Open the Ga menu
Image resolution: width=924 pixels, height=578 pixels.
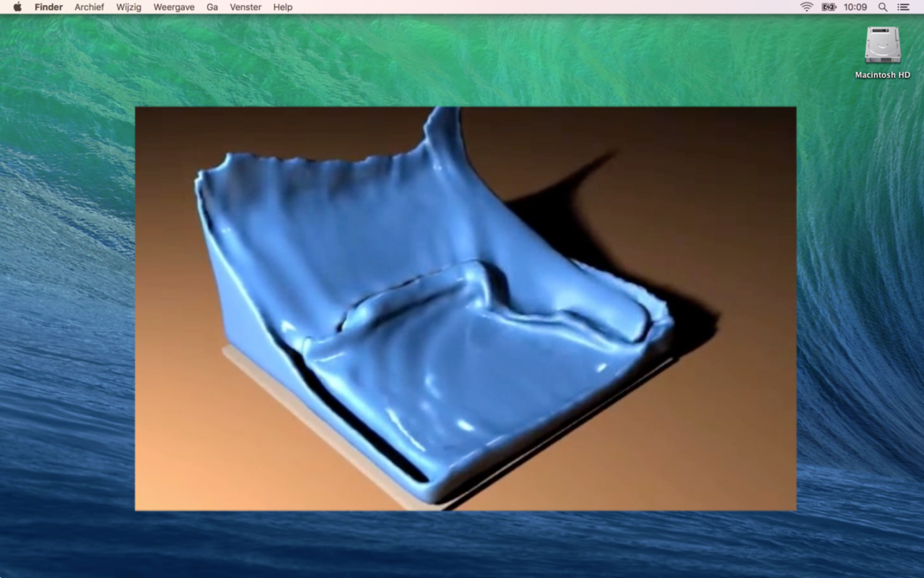click(212, 7)
